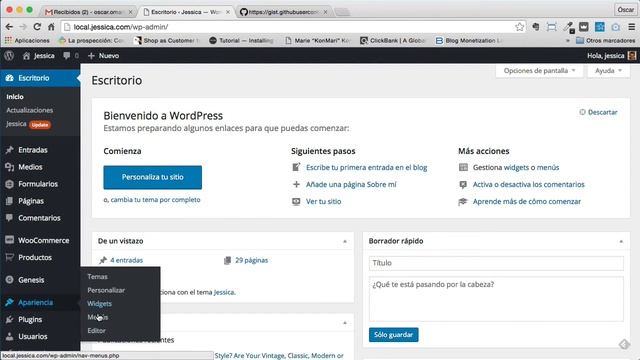Dismiss welcome panel with Descartar
This screenshot has width=640, height=360.
[598, 112]
